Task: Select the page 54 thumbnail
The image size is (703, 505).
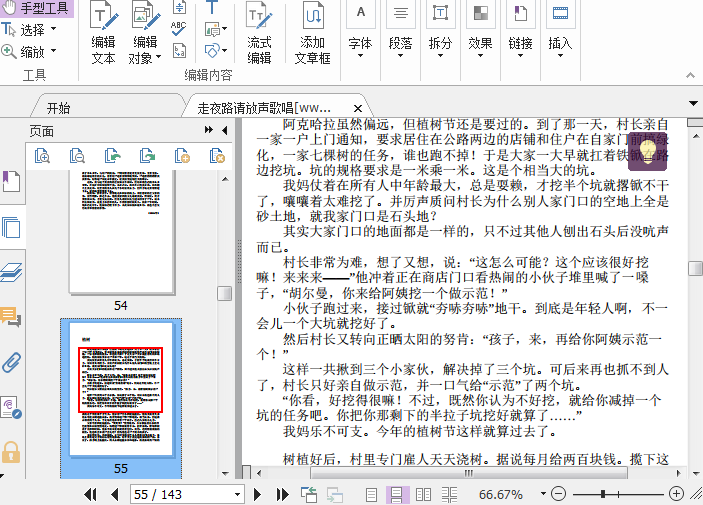Action: (x=121, y=232)
